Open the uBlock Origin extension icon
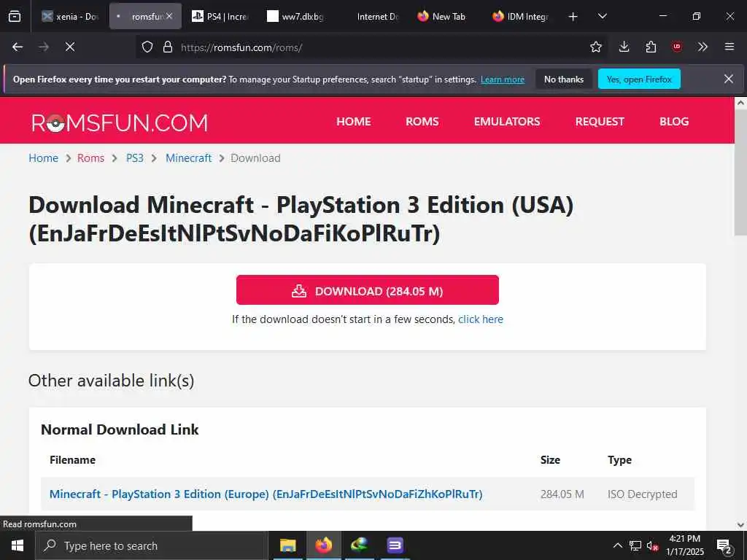 tap(676, 47)
